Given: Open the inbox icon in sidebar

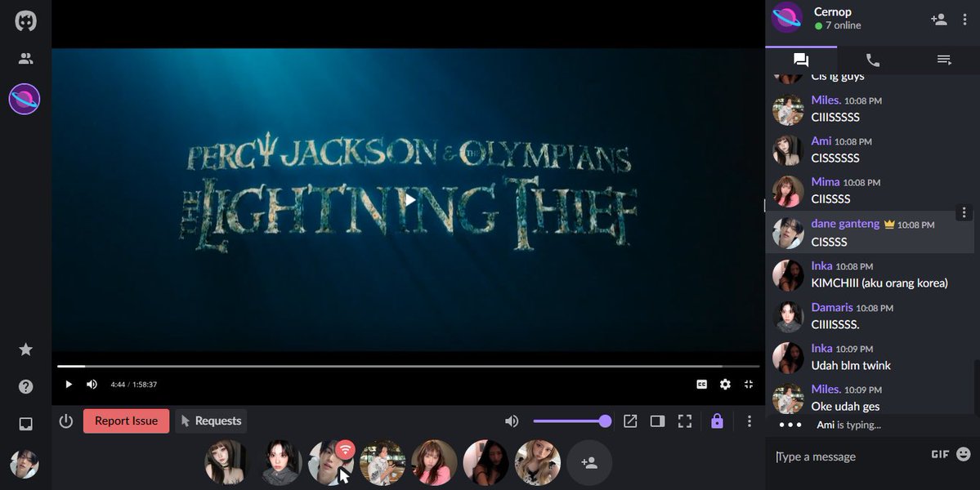Looking at the screenshot, I should [25, 424].
